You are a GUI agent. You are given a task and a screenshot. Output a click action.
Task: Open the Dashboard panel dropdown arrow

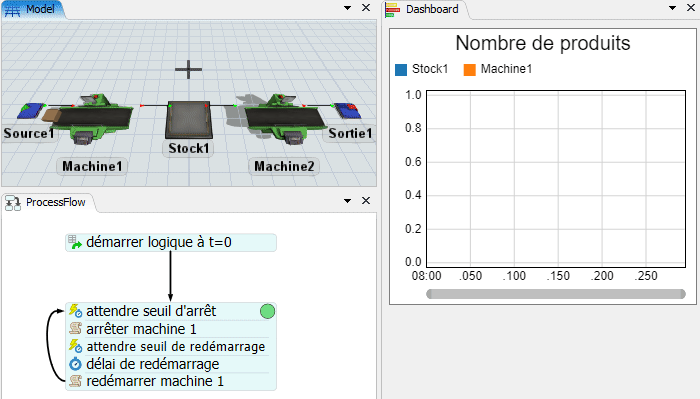(672, 8)
